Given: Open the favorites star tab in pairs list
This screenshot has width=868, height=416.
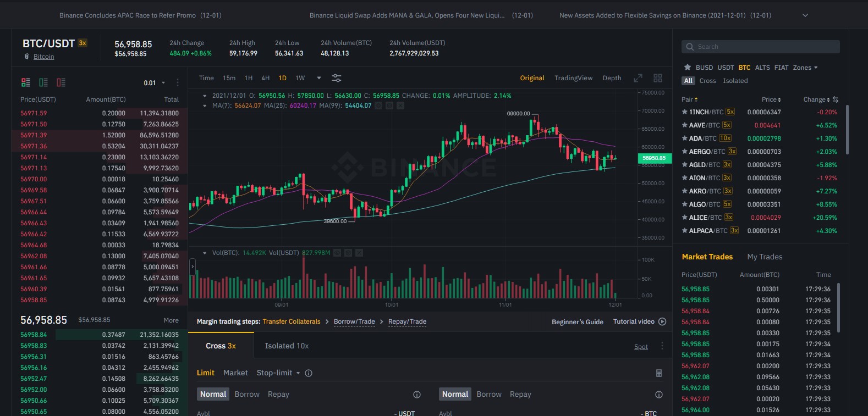Looking at the screenshot, I should tap(688, 67).
